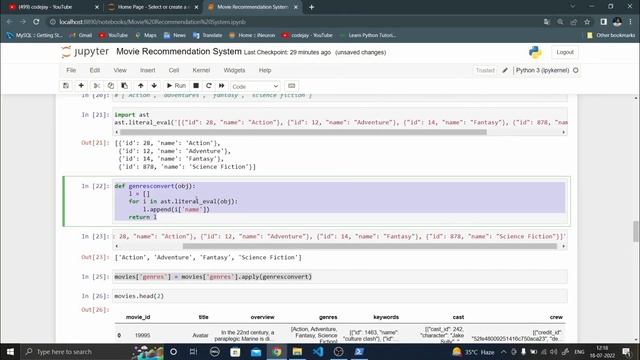
Task: Click the Python 3 (ipykernel) kernel name
Action: coord(542,70)
